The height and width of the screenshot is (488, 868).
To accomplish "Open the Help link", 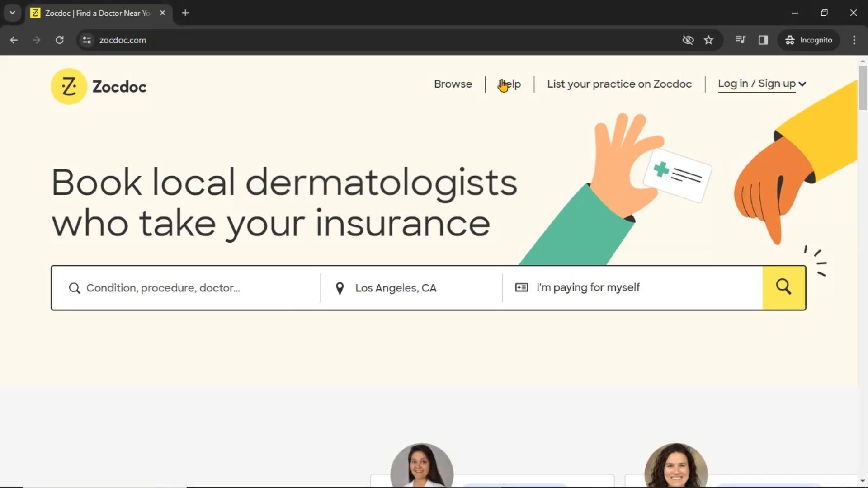I will pyautogui.click(x=510, y=84).
